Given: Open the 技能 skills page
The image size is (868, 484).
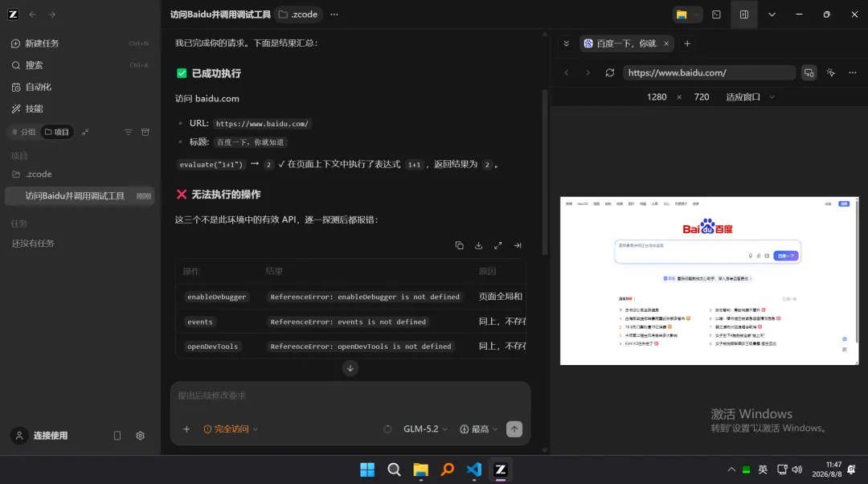Looking at the screenshot, I should 80,109.
